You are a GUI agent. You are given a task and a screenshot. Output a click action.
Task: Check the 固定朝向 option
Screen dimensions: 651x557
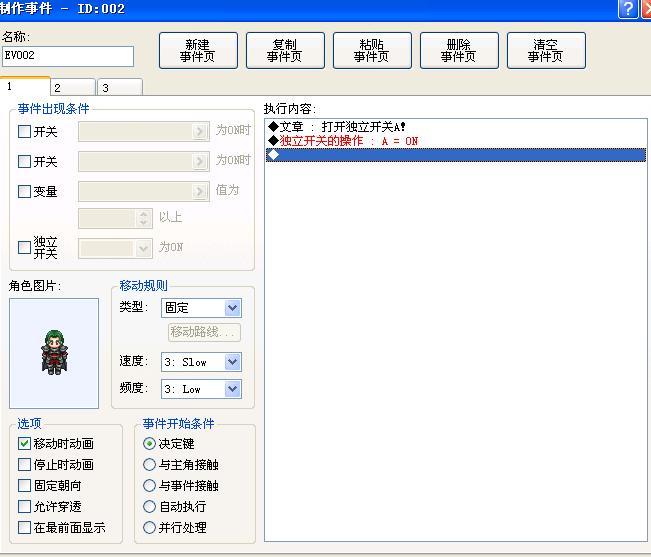point(24,485)
